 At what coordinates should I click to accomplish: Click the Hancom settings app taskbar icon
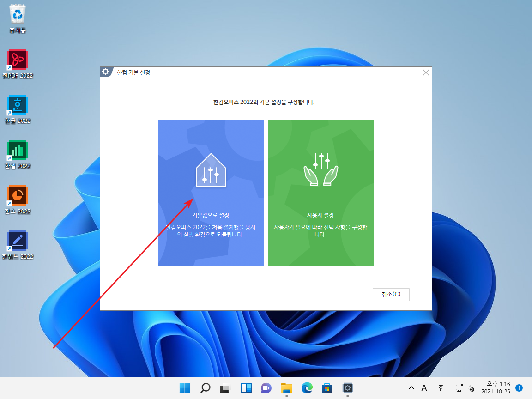click(x=347, y=388)
